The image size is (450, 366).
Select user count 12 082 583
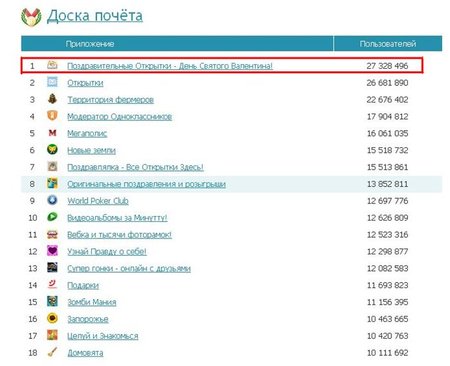coord(387,268)
